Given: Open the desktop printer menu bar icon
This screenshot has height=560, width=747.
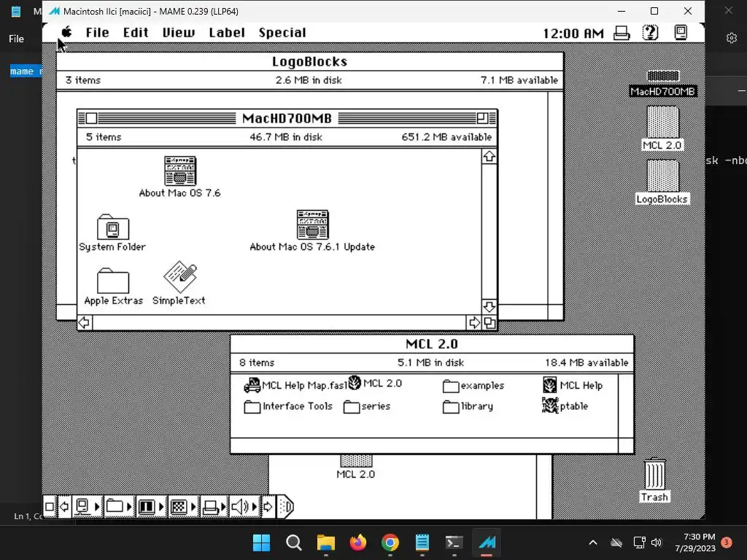Looking at the screenshot, I should tap(622, 33).
